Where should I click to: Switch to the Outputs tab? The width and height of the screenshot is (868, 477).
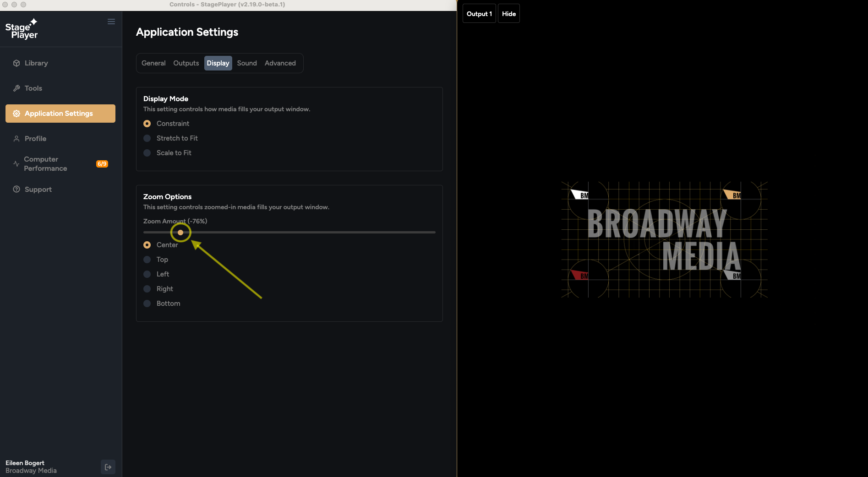pyautogui.click(x=186, y=63)
